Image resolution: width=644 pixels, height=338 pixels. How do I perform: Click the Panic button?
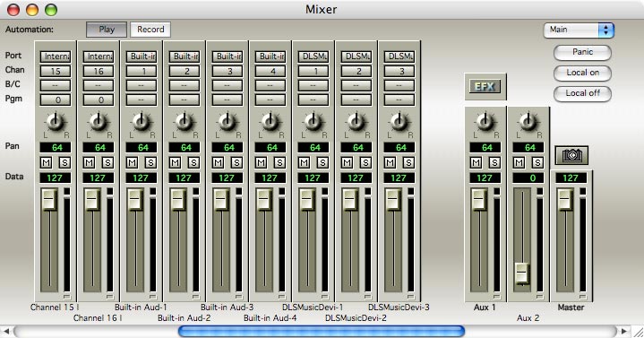click(x=582, y=52)
